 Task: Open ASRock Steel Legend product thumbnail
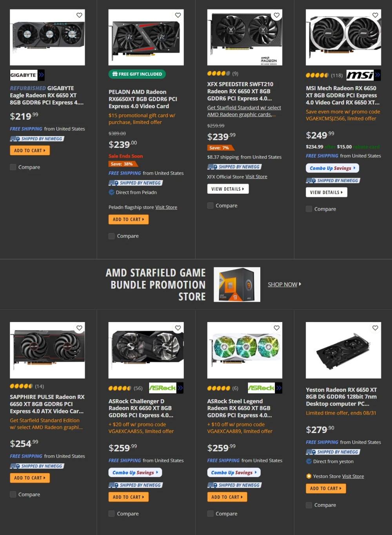coord(245,350)
